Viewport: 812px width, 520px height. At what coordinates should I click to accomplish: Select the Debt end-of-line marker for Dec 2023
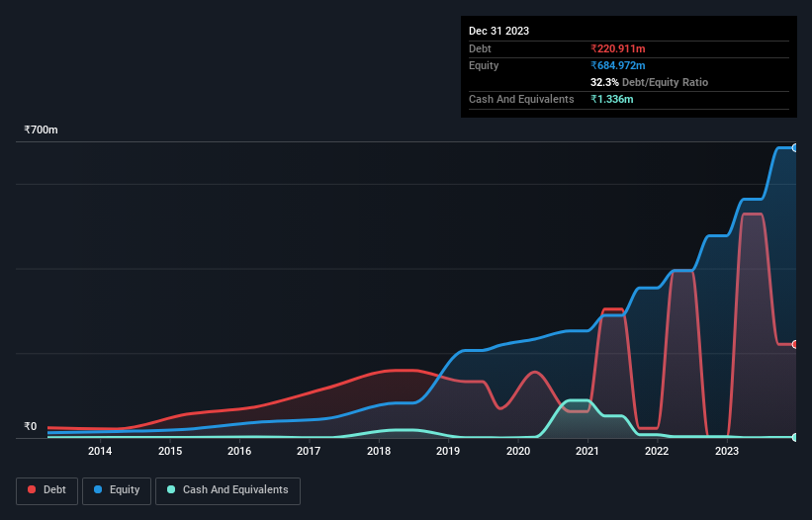point(795,345)
